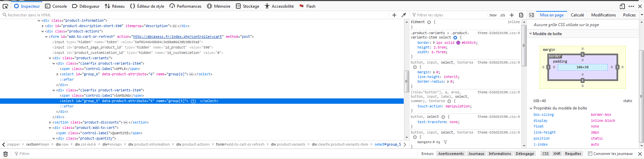The image size is (644, 159).
Task: Toggle the Avertissements filter button
Action: point(451,154)
